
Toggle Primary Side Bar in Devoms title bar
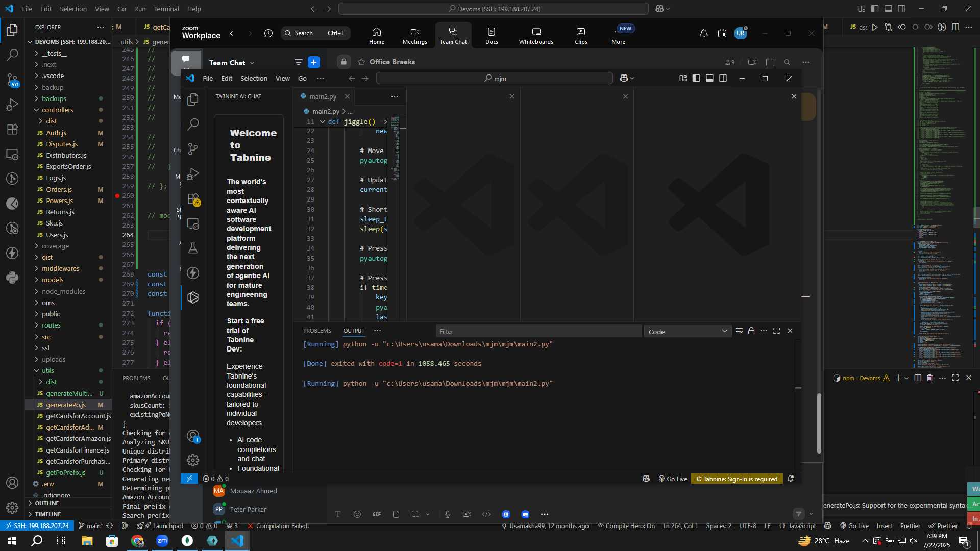(875, 9)
